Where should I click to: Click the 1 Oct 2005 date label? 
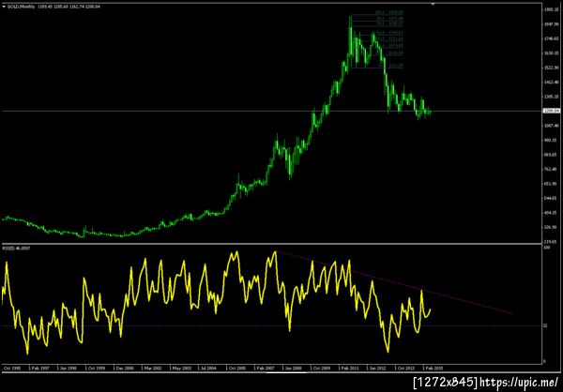[236, 368]
